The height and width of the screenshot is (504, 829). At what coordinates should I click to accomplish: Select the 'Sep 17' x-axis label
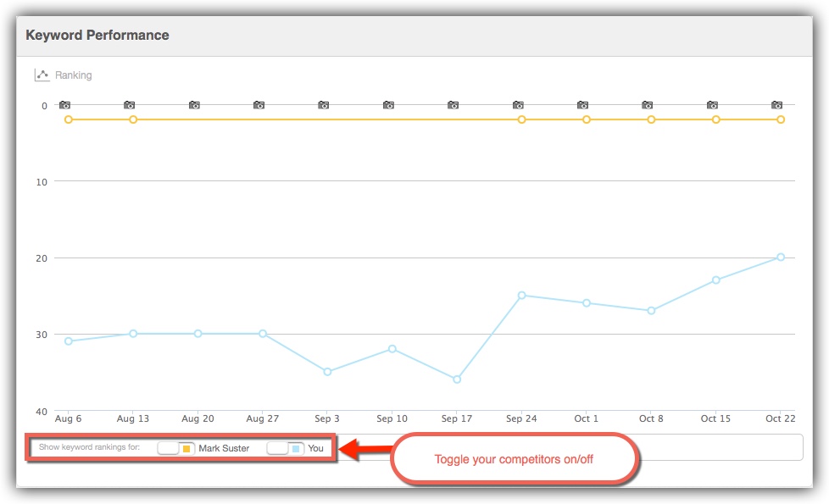pos(457,418)
